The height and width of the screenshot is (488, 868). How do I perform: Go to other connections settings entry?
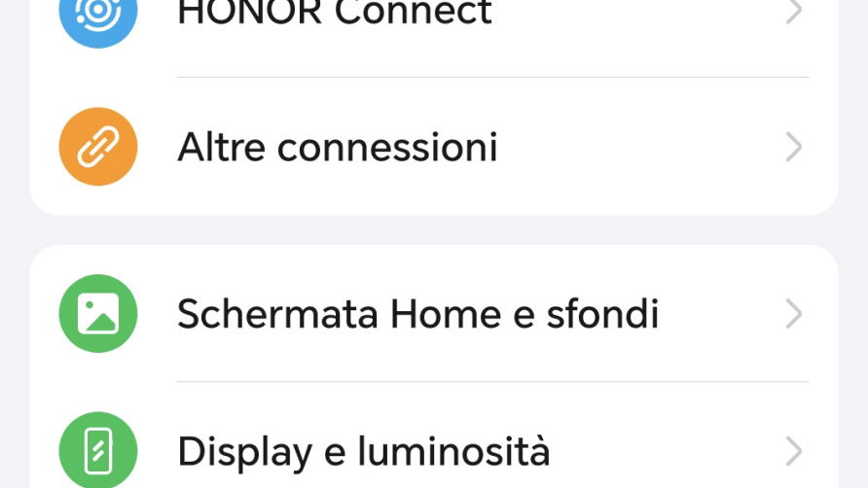(x=337, y=148)
